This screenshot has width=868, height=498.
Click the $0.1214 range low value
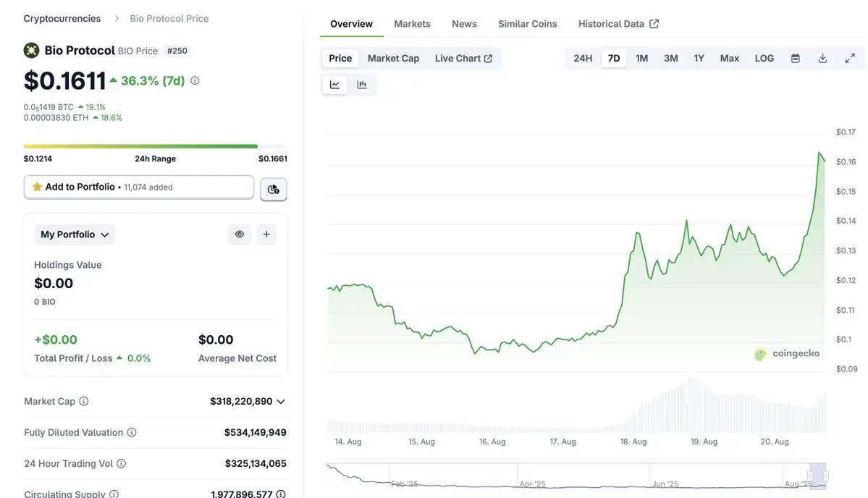[38, 159]
